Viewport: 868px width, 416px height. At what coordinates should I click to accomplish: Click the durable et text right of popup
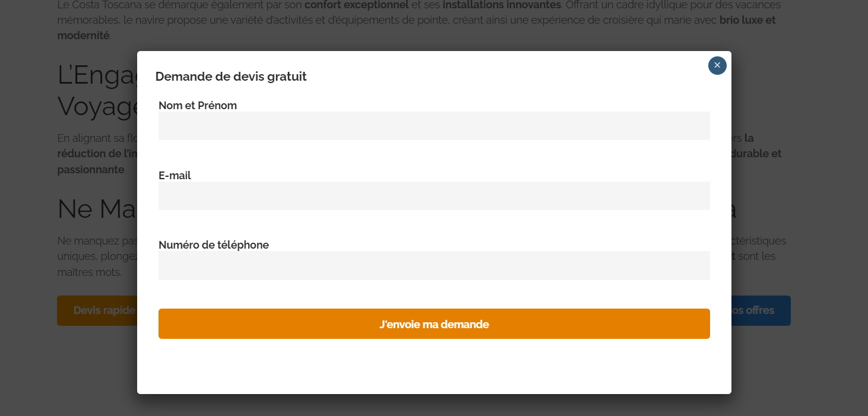click(756, 154)
